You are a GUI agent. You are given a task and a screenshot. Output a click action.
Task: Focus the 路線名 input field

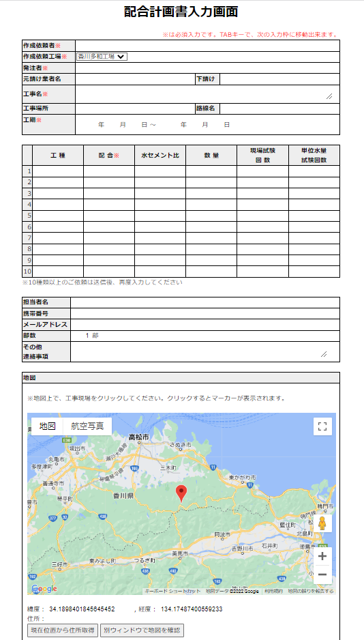point(279,108)
